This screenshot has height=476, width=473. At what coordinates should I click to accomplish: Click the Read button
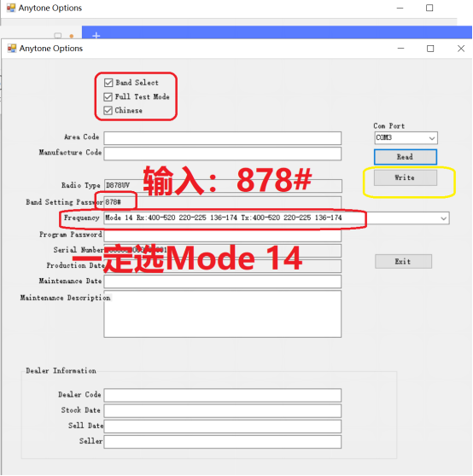406,157
